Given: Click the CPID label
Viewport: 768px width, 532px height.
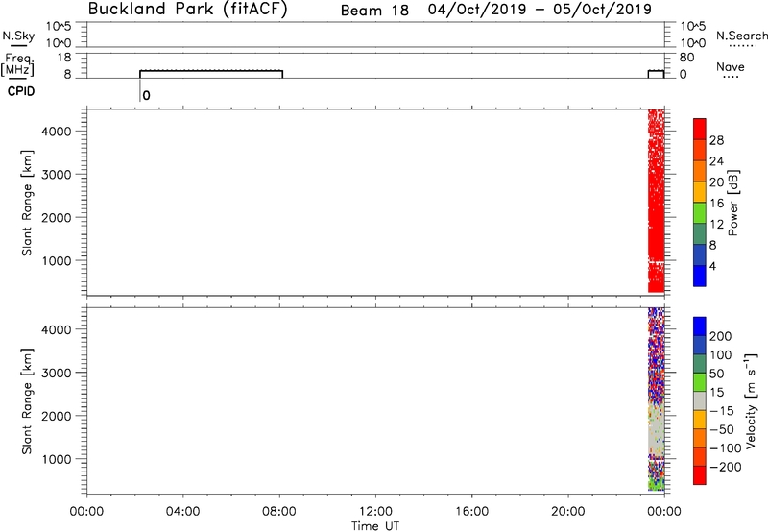Looking at the screenshot, I should tap(21, 91).
